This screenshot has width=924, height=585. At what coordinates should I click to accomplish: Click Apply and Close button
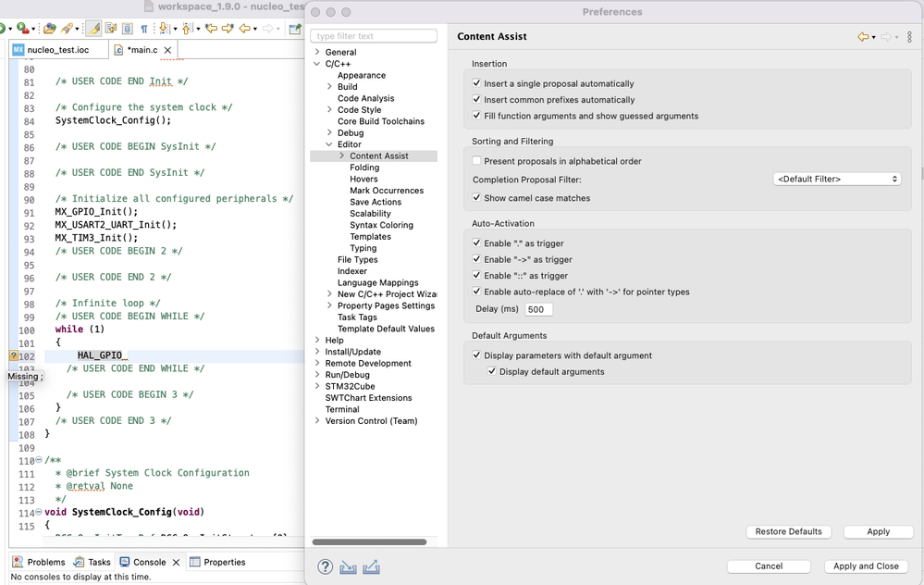[866, 566]
